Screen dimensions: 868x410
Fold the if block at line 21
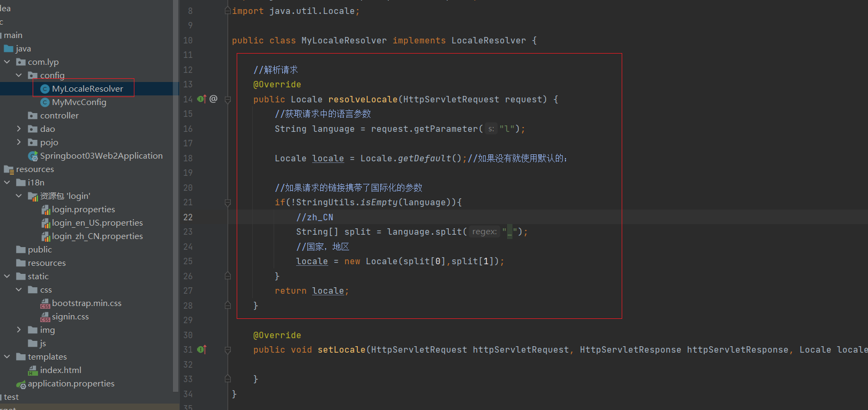pos(228,203)
